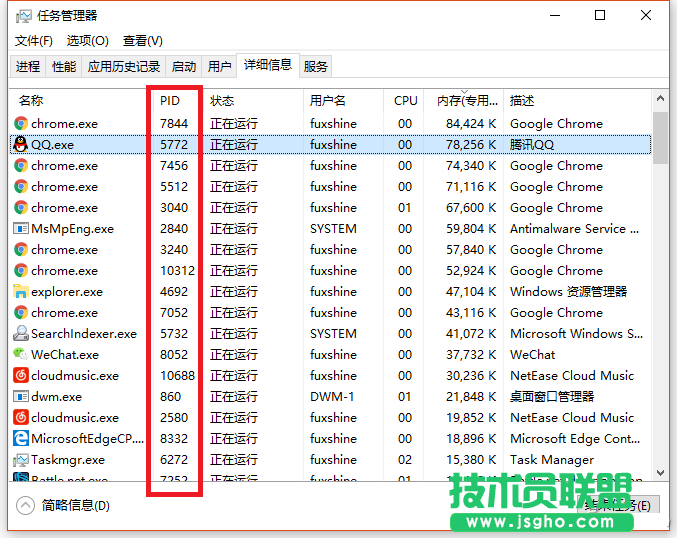Screen dimensions: 677x538
Task: Select the 详细信息 tab
Action: tap(268, 65)
